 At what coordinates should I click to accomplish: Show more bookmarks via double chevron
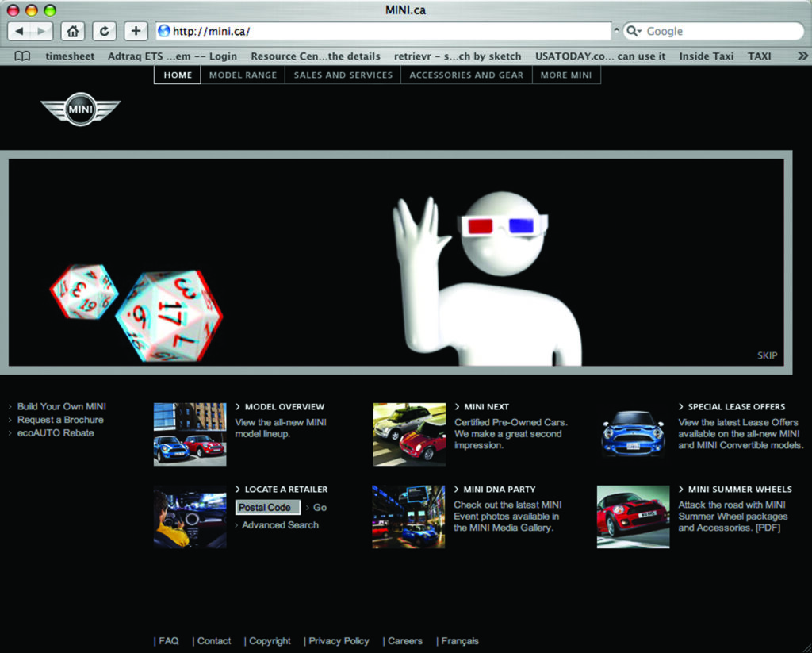coord(802,56)
